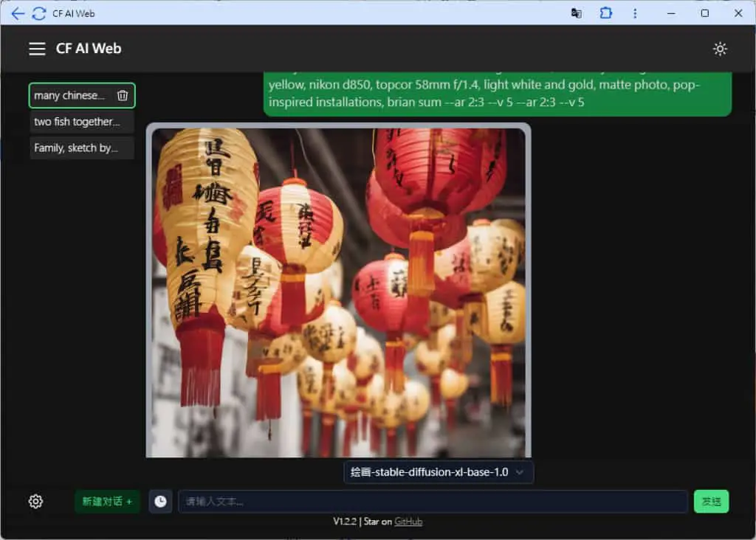The height and width of the screenshot is (540, 756).
Task: Open settings with the gear icon
Action: click(x=35, y=502)
